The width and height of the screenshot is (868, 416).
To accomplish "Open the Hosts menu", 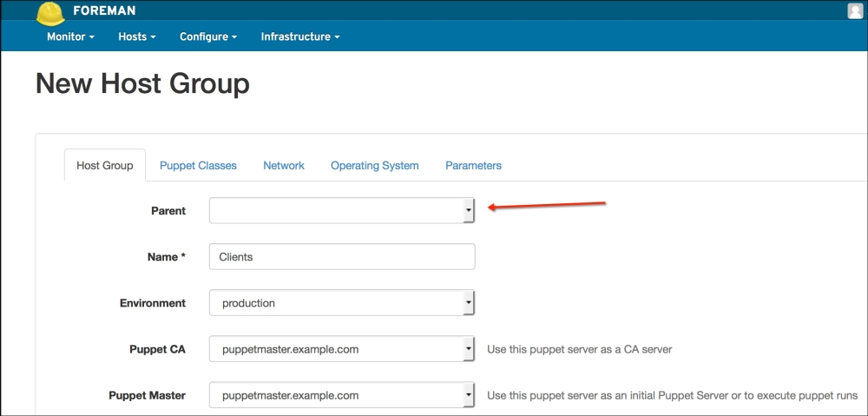I will (137, 36).
